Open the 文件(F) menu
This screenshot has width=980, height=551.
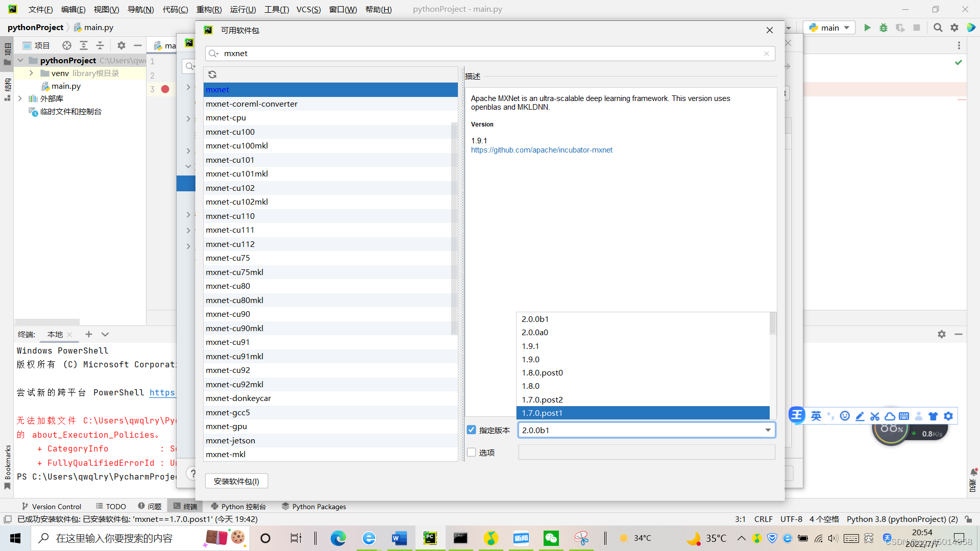point(40,9)
